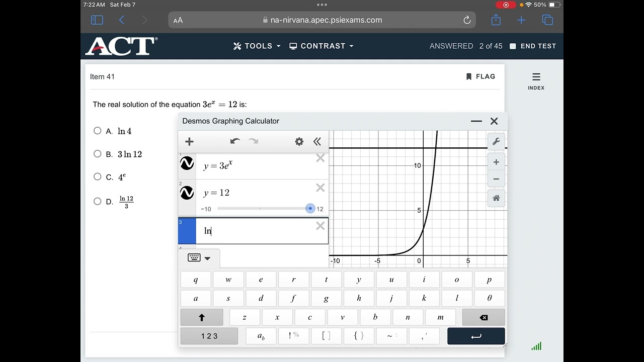Collapse the Desmos expression list
644x362 pixels.
317,142
